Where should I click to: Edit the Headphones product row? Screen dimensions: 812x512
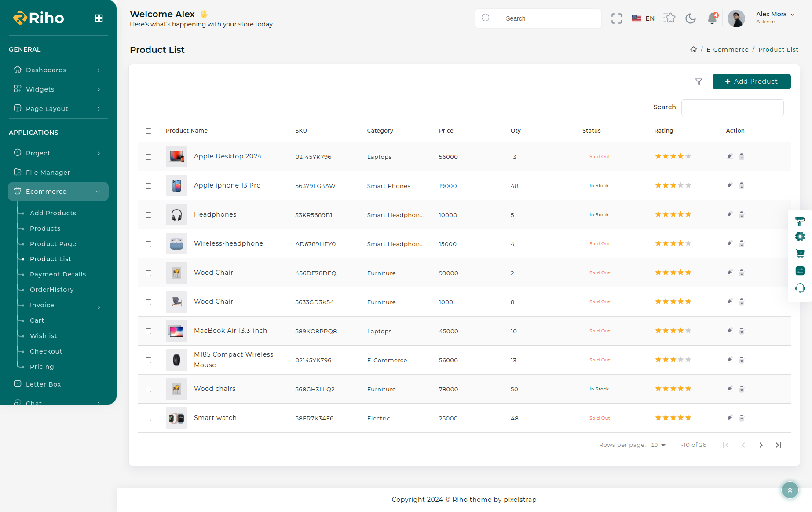pyautogui.click(x=730, y=214)
